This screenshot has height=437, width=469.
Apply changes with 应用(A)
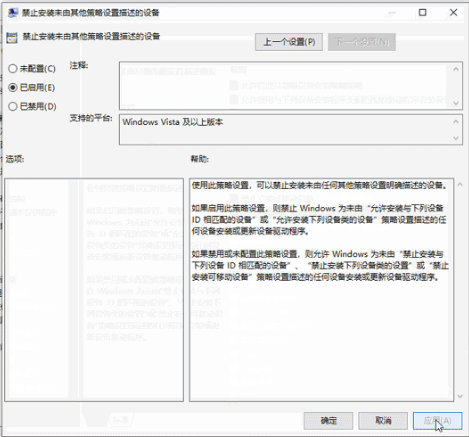click(x=438, y=421)
